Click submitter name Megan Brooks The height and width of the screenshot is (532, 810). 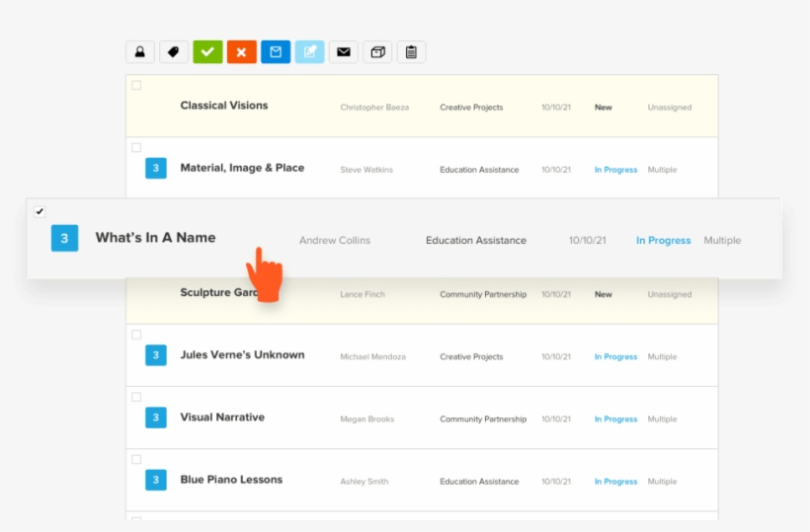[367, 419]
